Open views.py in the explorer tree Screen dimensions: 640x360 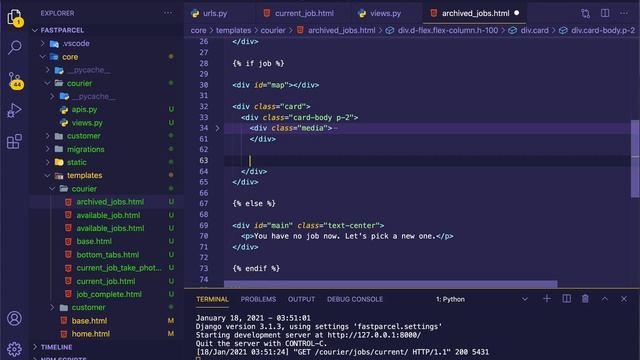pos(87,122)
